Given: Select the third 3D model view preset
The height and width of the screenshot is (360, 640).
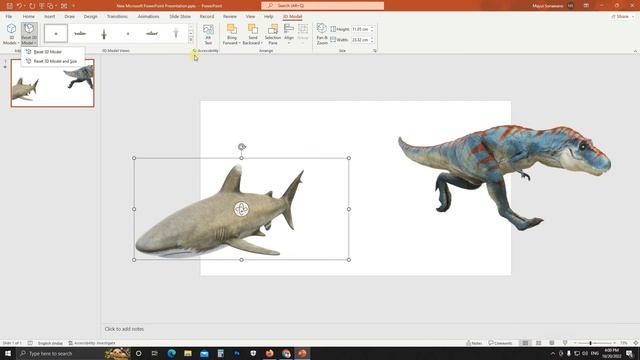Looking at the screenshot, I should tap(104, 33).
